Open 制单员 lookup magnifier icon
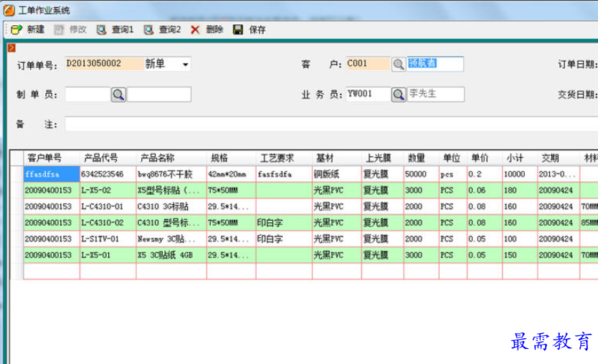The width and height of the screenshot is (598, 364). (x=118, y=95)
